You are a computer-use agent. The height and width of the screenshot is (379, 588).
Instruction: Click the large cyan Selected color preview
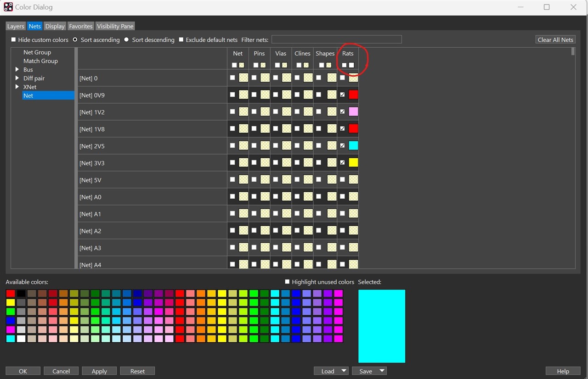(382, 326)
